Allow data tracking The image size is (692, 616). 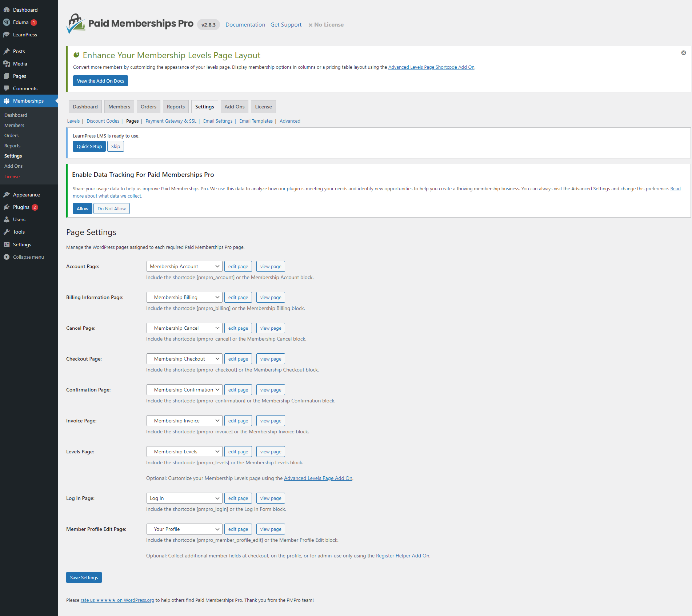[x=83, y=208]
